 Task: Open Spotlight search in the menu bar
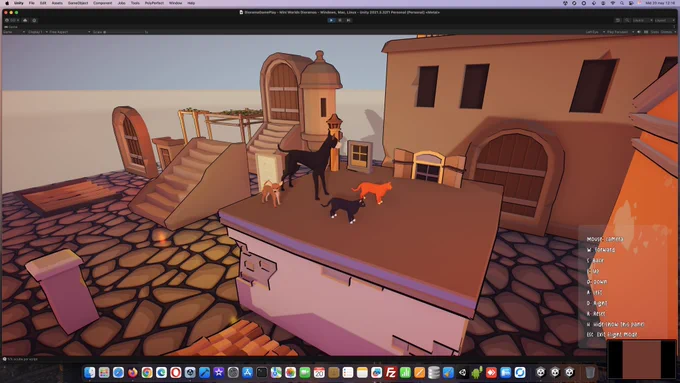coord(622,3)
